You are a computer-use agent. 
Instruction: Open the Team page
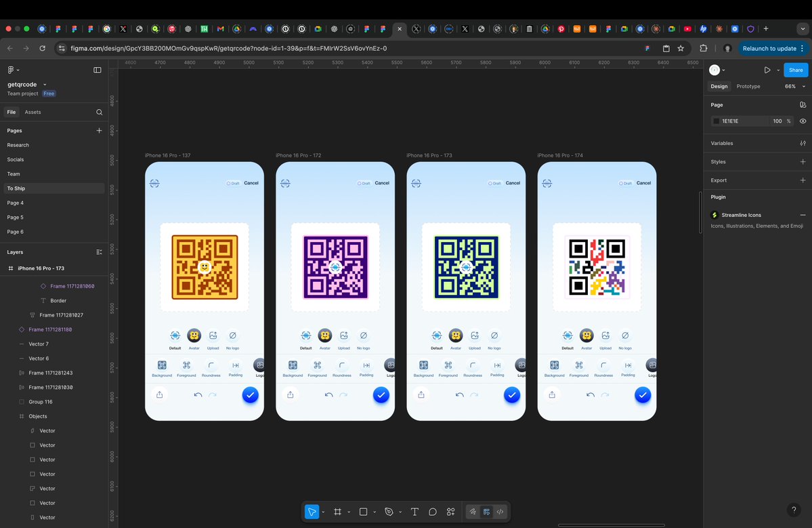coord(14,174)
